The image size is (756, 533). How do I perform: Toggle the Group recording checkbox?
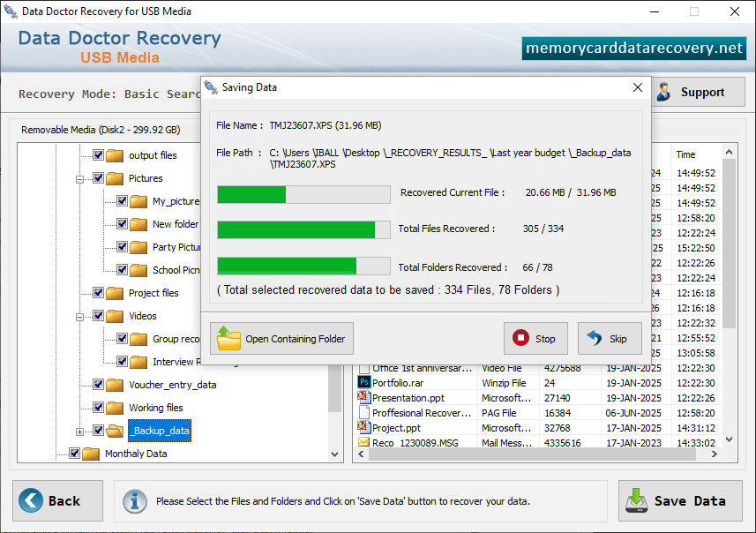point(122,339)
